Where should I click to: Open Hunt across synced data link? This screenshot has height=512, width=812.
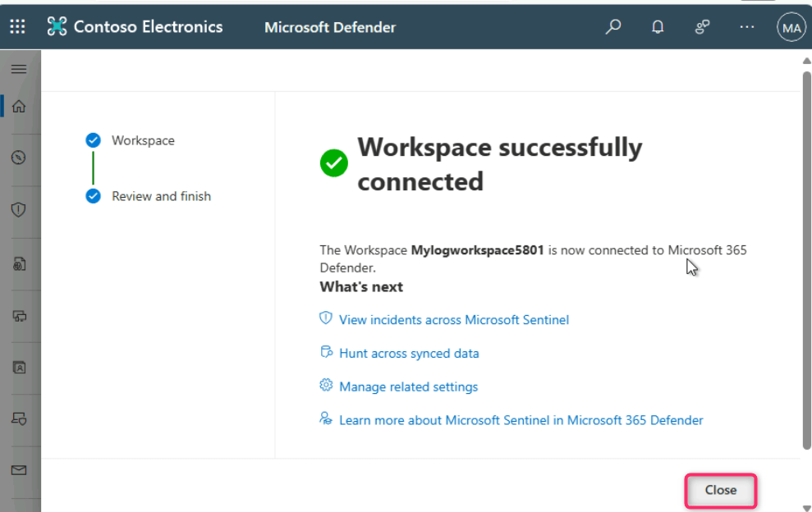(408, 354)
